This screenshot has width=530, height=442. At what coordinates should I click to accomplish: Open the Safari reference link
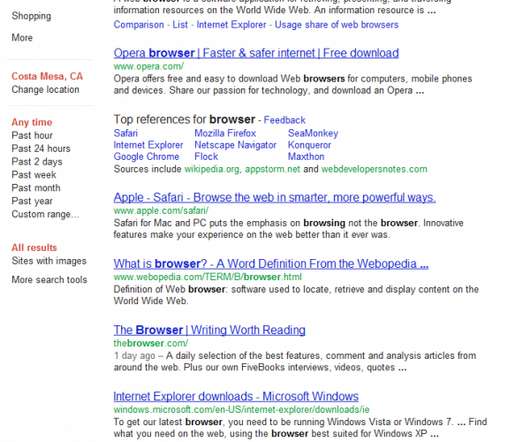pos(126,133)
